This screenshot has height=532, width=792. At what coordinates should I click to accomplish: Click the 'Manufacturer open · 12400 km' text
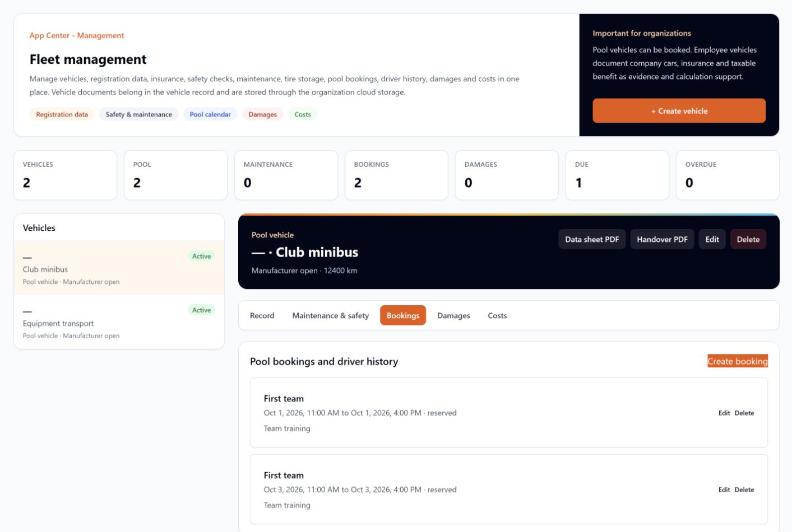point(304,270)
